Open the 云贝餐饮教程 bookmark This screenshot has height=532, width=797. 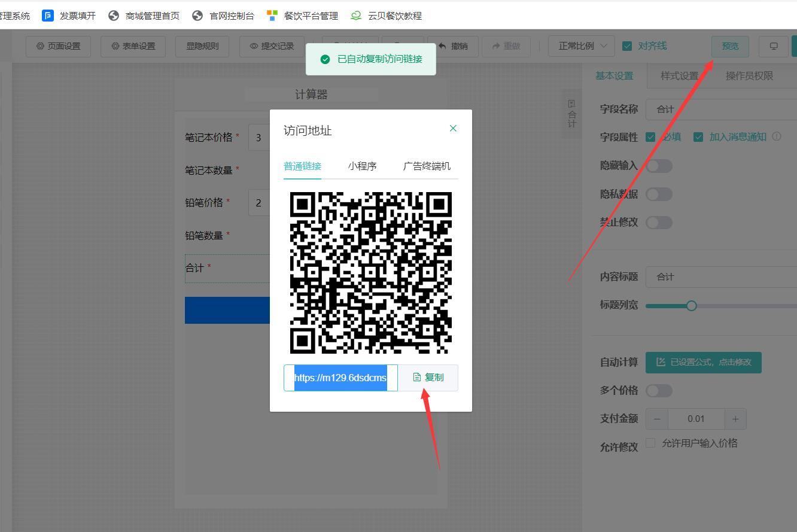tap(387, 16)
